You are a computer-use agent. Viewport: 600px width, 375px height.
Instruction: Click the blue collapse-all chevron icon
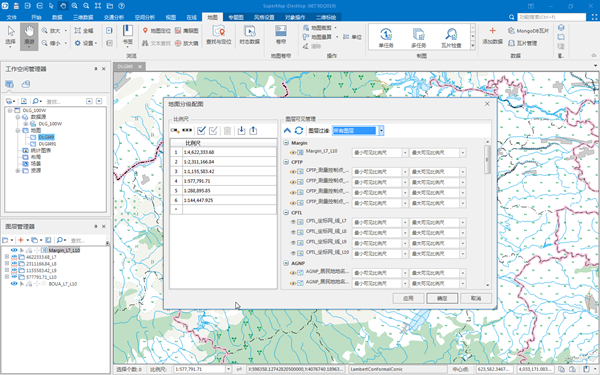pos(287,130)
